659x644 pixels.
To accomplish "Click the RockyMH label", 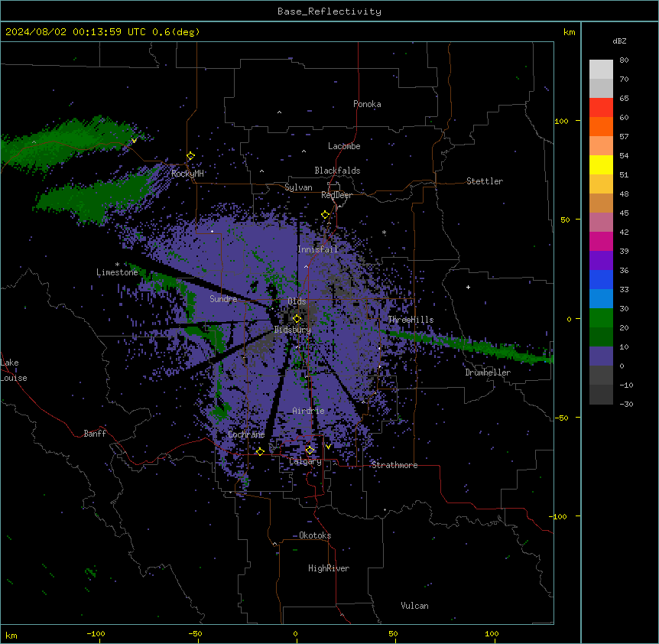I will 187,173.
